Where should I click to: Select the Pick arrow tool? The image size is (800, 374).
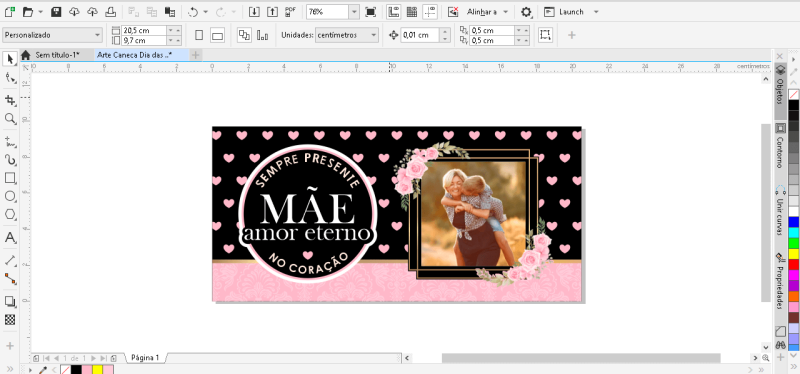tap(10, 59)
